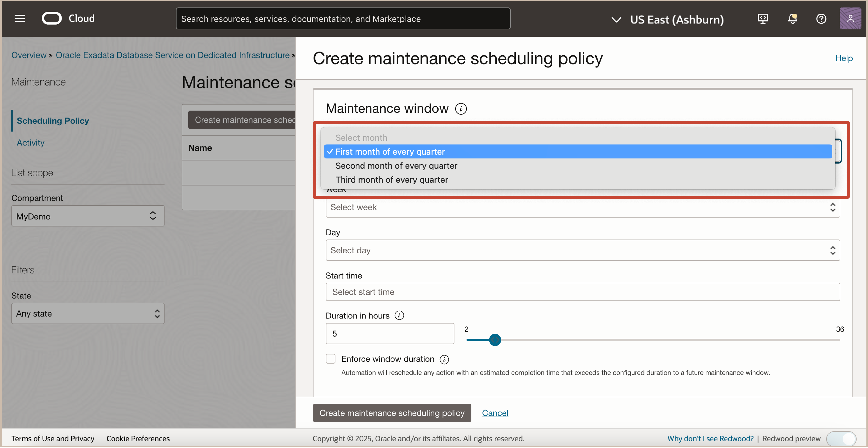Click Enforce window duration info icon
The width and height of the screenshot is (868, 448).
coord(444,359)
